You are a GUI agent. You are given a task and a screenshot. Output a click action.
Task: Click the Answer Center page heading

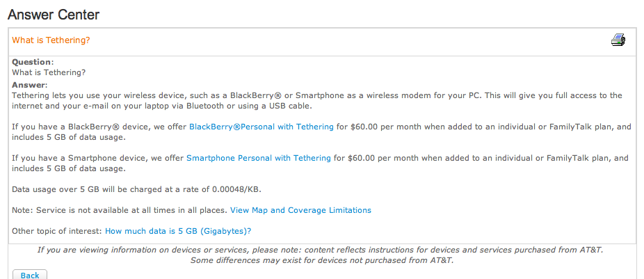[x=54, y=14]
